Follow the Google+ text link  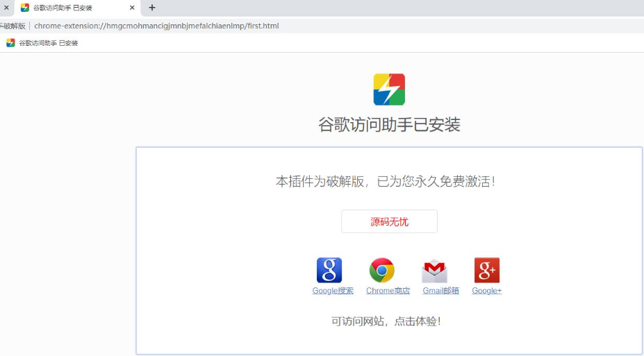487,290
